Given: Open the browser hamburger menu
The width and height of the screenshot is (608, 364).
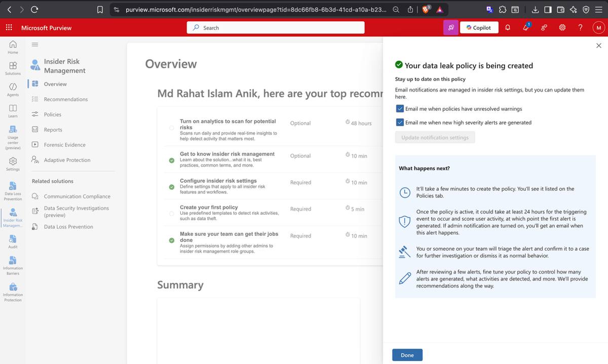Looking at the screenshot, I should click(598, 9).
